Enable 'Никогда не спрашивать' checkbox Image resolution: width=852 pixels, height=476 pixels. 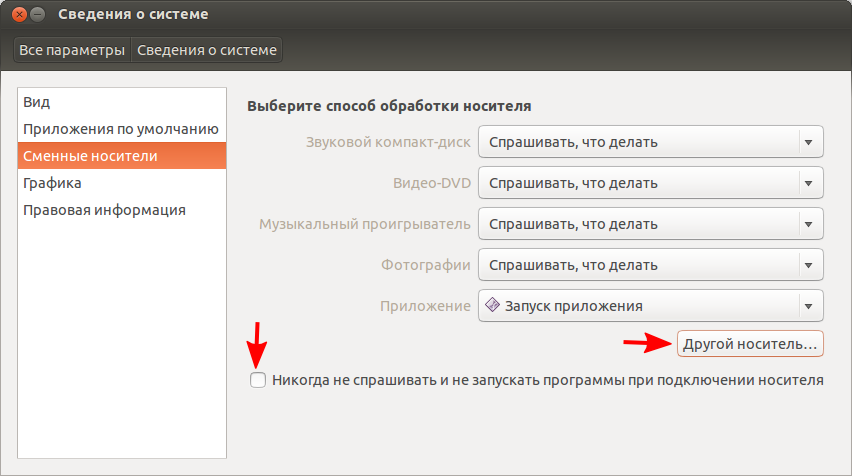pos(258,380)
